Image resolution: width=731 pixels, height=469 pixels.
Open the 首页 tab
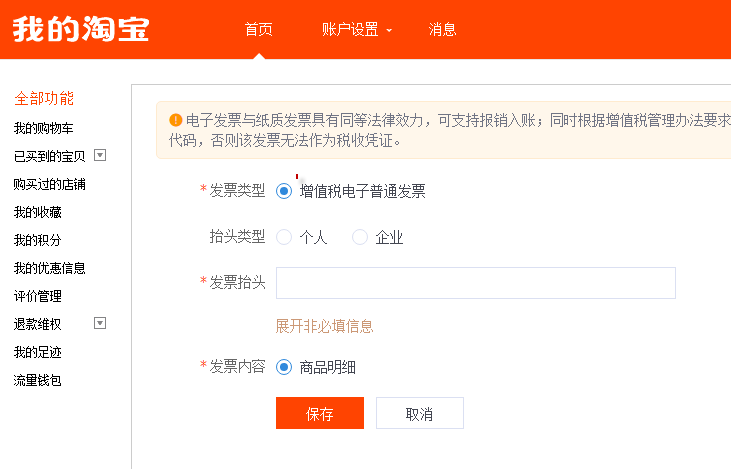[x=259, y=29]
